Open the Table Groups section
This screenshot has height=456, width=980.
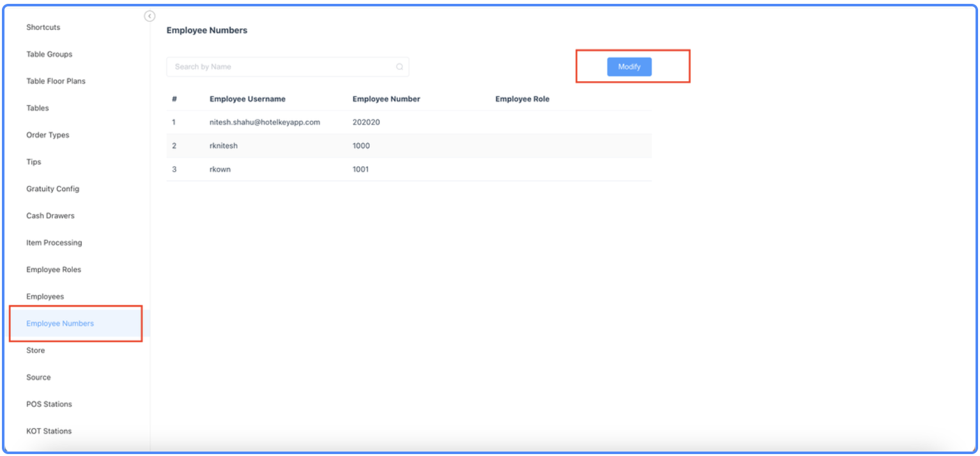[49, 54]
